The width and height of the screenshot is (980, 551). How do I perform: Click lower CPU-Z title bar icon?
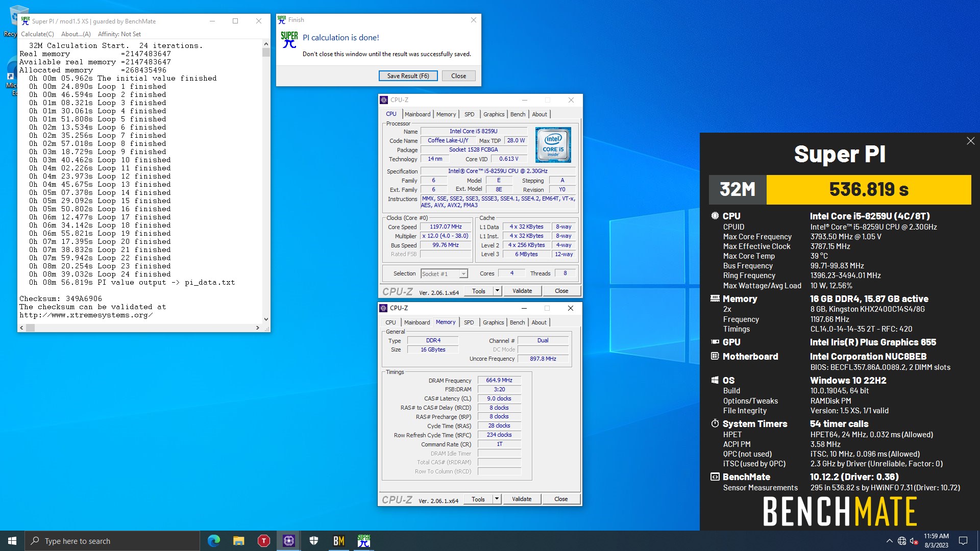point(383,308)
